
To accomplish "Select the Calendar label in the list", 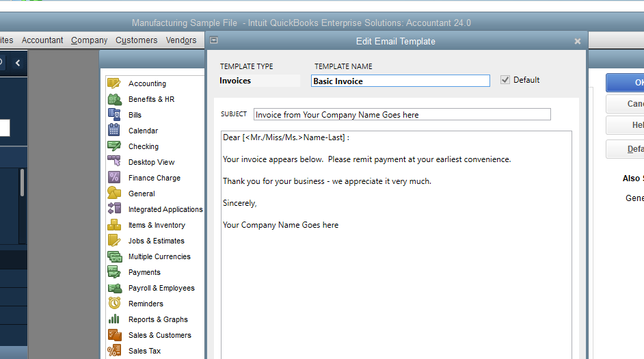I will [143, 131].
